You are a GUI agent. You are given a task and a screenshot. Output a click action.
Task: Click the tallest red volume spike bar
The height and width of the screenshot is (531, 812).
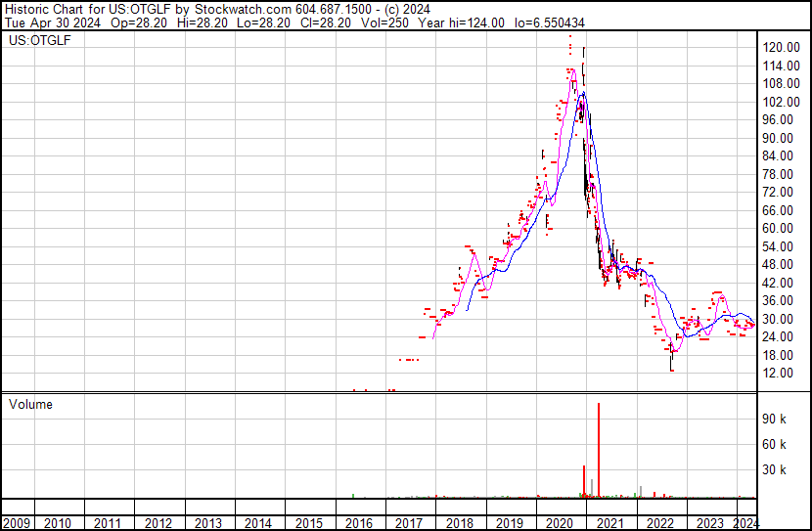599,450
